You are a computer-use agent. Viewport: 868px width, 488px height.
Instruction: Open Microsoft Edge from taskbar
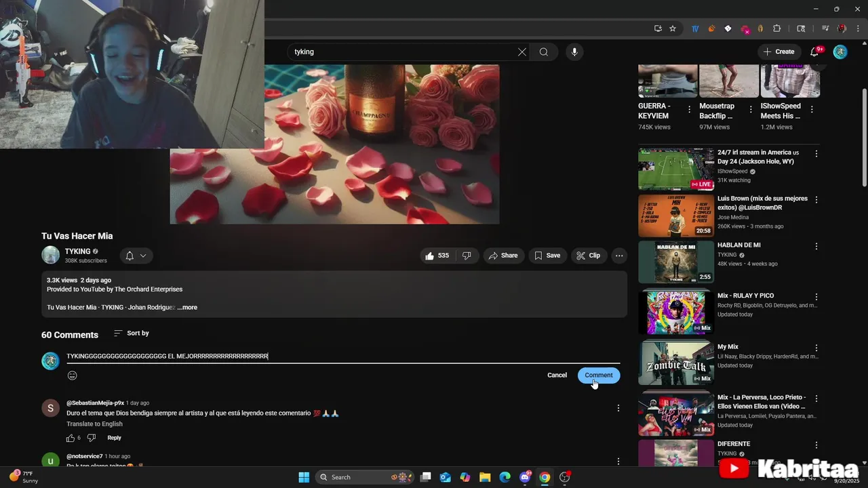tap(505, 477)
